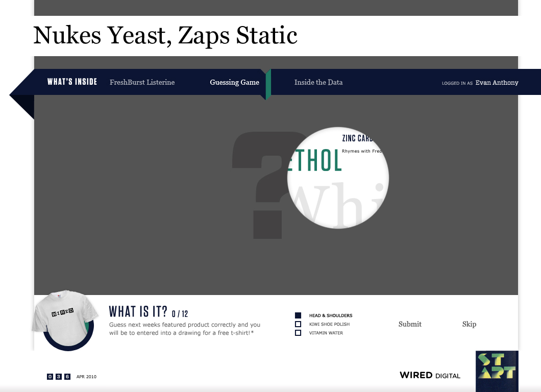Switch to the Inside the Data tab
The image size is (541, 392).
[x=318, y=82]
